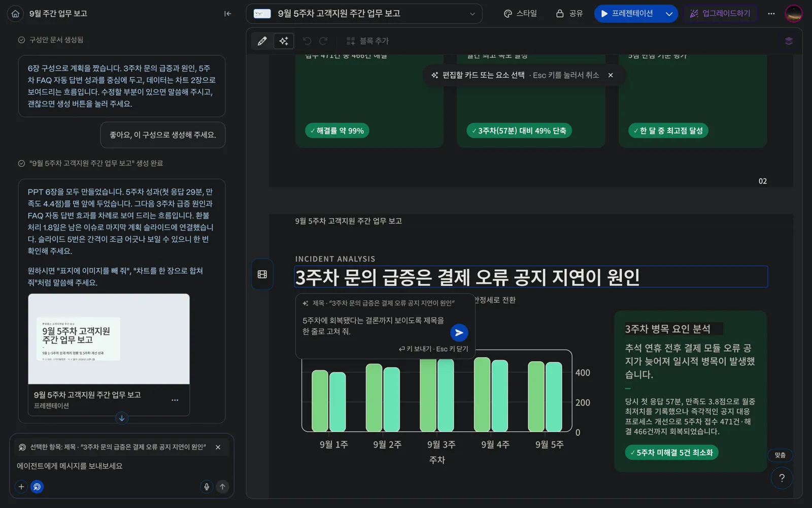
Task: Select the 해결률 약 99% badge
Action: click(x=337, y=131)
